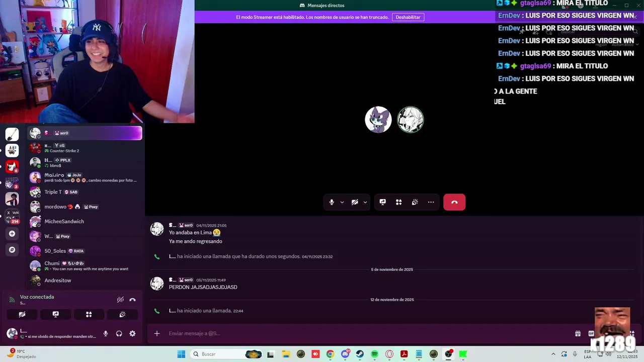Open GIF picker in message bar
The height and width of the screenshot is (362, 644).
[591, 333]
